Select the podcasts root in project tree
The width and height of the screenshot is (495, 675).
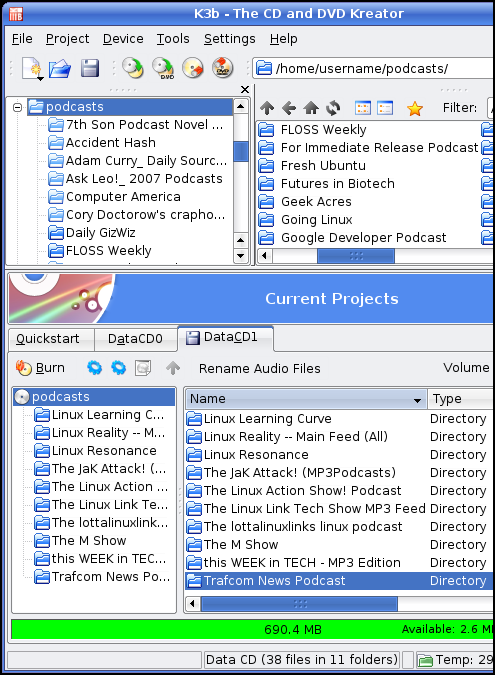click(94, 397)
